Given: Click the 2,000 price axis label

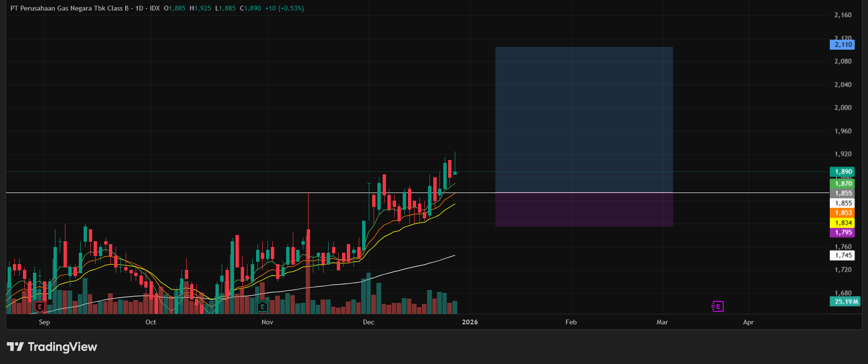Looking at the screenshot, I should coord(843,107).
